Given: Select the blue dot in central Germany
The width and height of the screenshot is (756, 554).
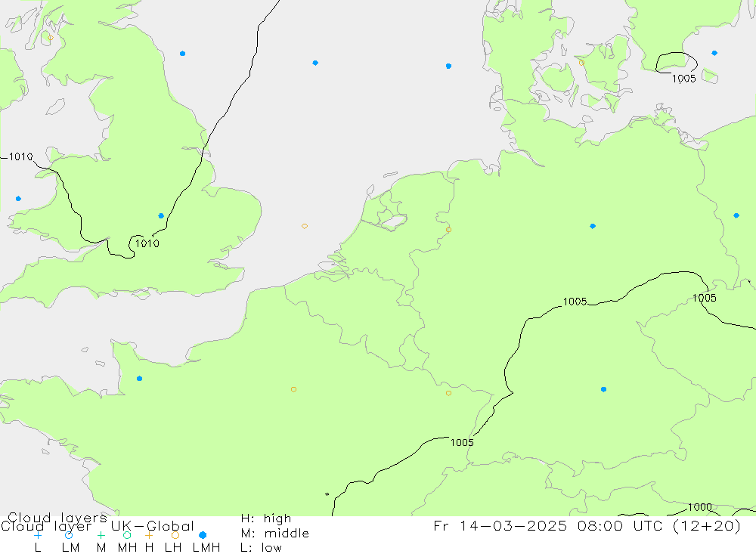Looking at the screenshot, I should coord(593,226).
